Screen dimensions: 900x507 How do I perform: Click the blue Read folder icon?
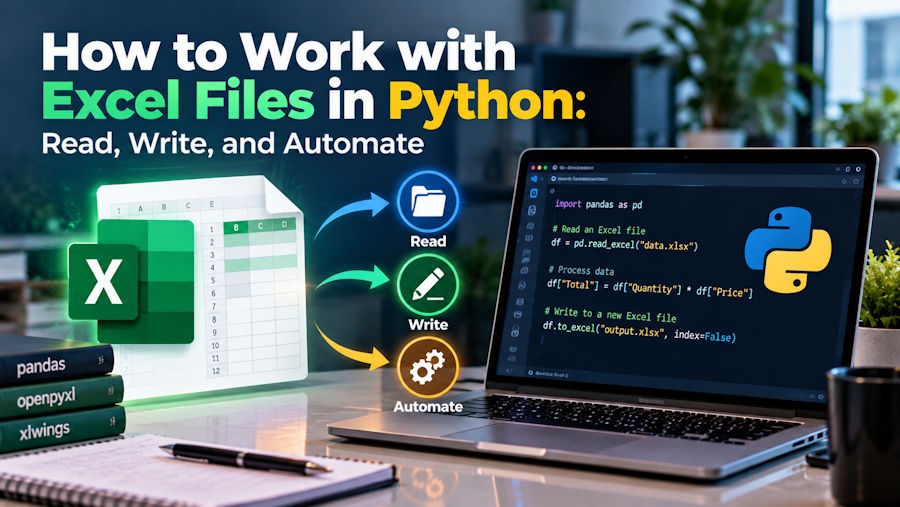pyautogui.click(x=428, y=202)
